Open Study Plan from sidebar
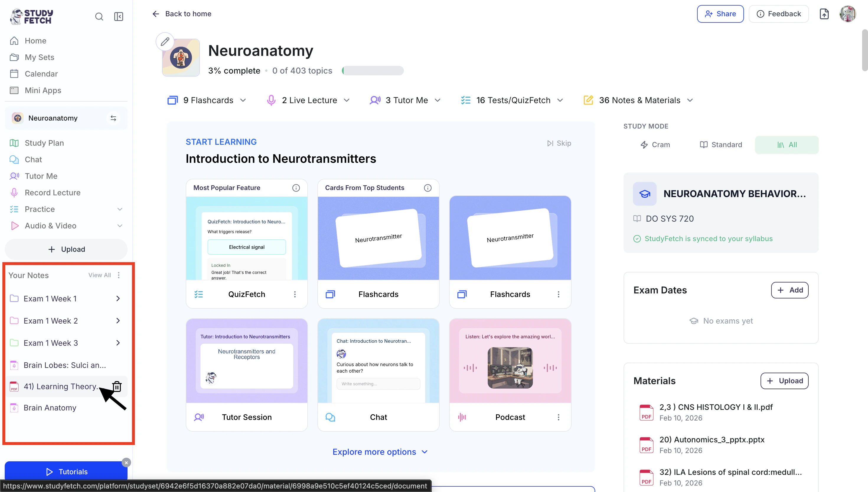 44,143
